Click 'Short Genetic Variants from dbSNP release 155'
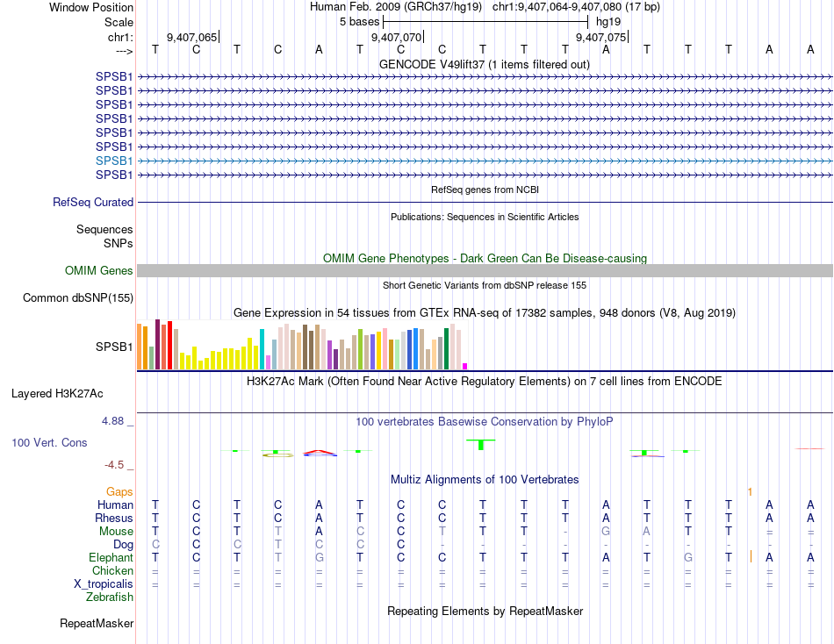Image resolution: width=834 pixels, height=644 pixels. (x=485, y=285)
